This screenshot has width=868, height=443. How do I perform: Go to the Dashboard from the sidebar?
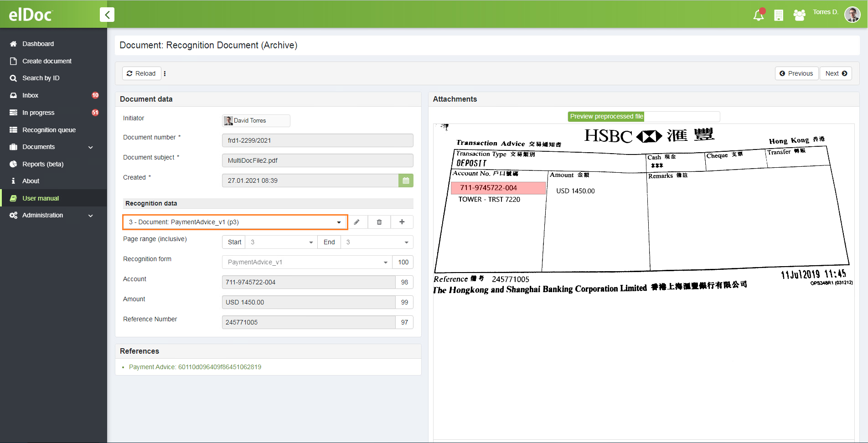[38, 44]
